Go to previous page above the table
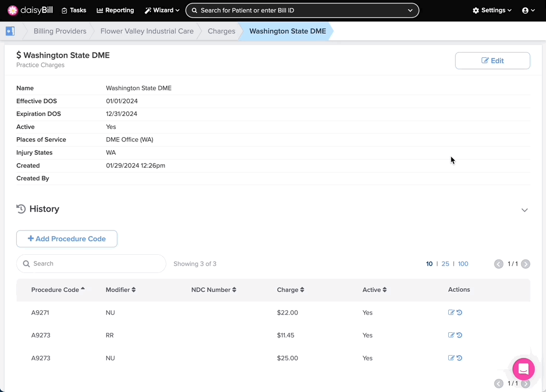The width and height of the screenshot is (546, 392). [499, 264]
